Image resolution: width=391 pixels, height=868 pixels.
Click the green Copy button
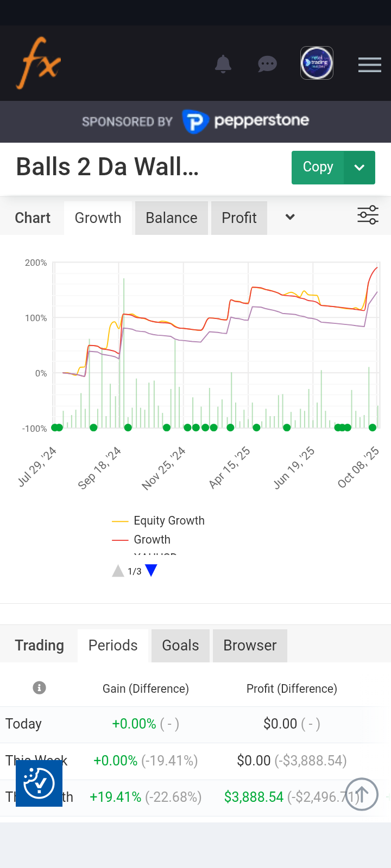point(318,168)
